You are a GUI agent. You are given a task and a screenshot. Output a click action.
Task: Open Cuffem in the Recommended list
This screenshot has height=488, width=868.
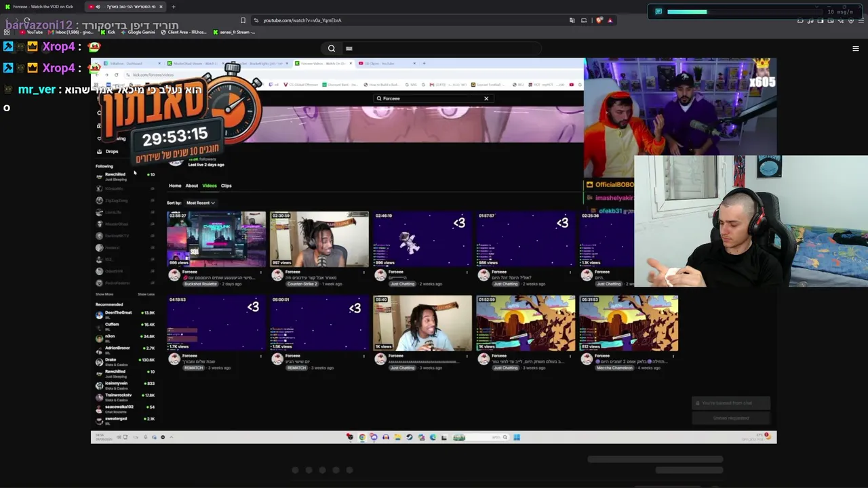pyautogui.click(x=125, y=326)
